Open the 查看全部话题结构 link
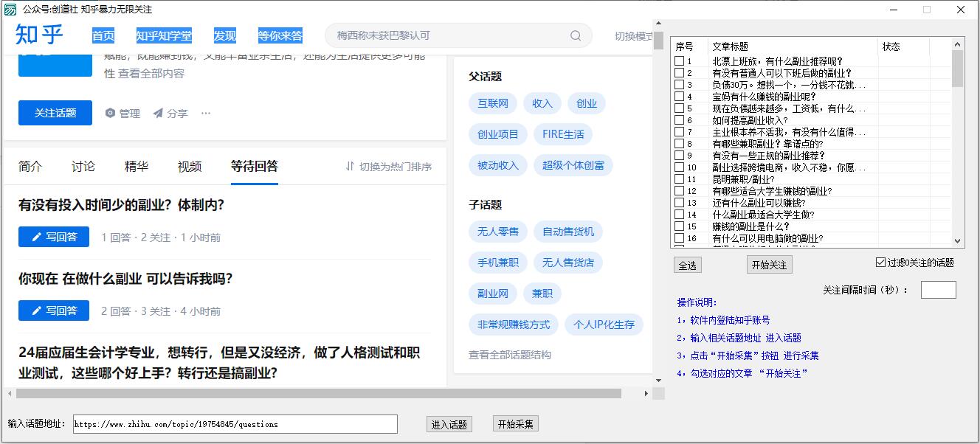The image size is (980, 444). click(x=510, y=355)
